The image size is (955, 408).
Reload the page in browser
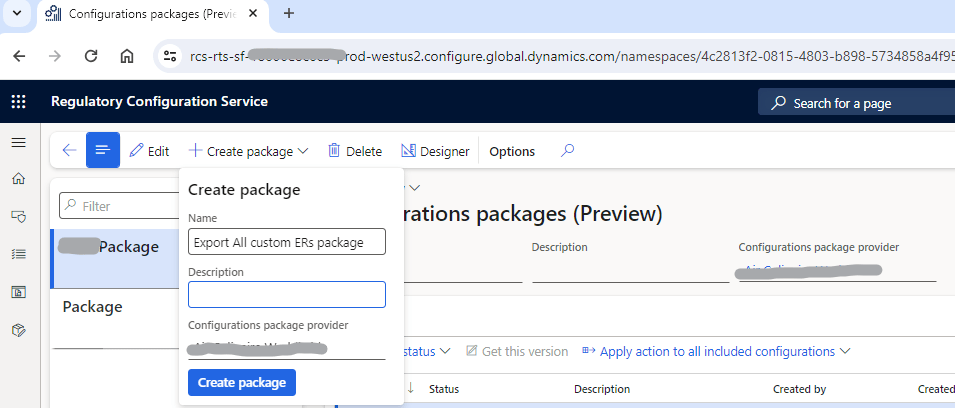click(x=91, y=56)
